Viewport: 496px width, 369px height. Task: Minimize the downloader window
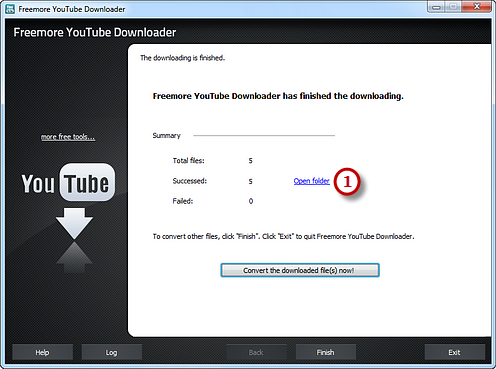point(436,7)
